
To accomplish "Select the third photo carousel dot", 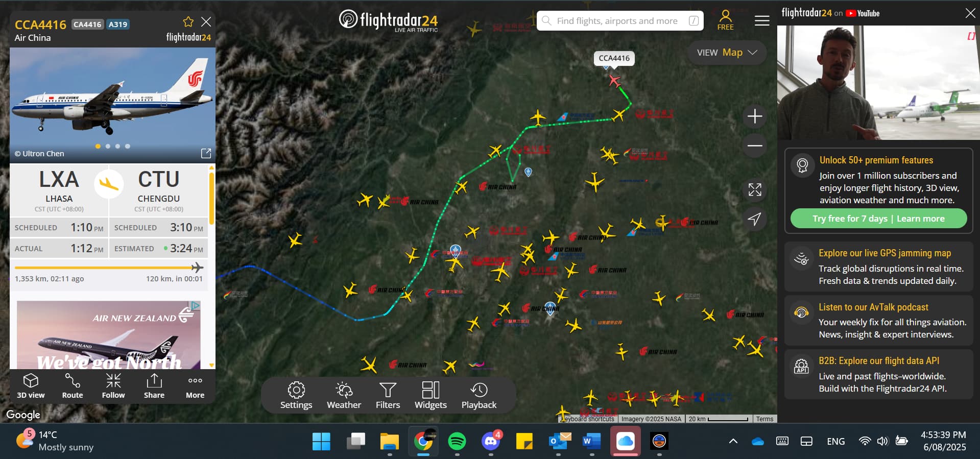I will [x=117, y=146].
